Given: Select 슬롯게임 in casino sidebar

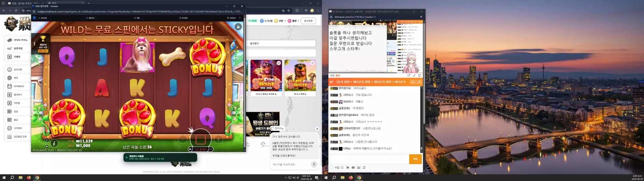Looking at the screenshot, I should pyautogui.click(x=18, y=48).
